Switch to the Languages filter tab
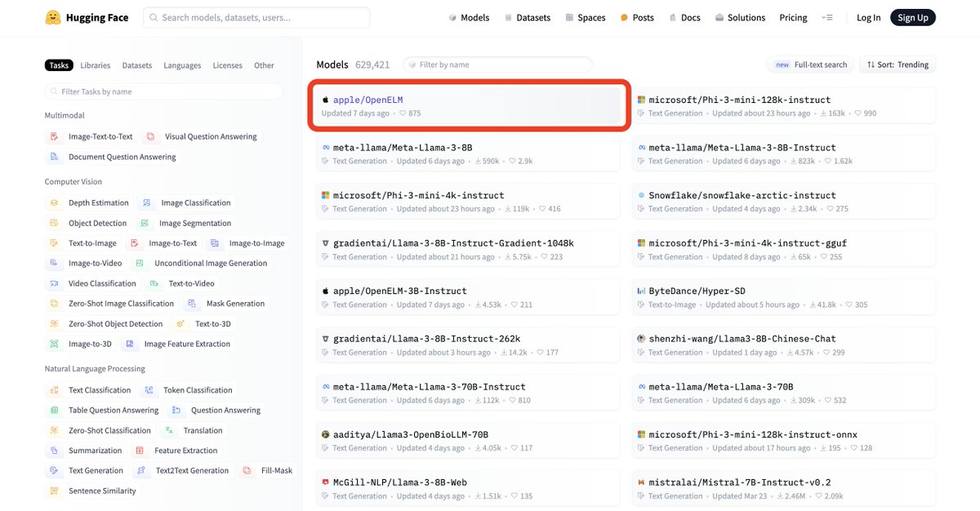Image resolution: width=980 pixels, height=511 pixels. pos(182,65)
